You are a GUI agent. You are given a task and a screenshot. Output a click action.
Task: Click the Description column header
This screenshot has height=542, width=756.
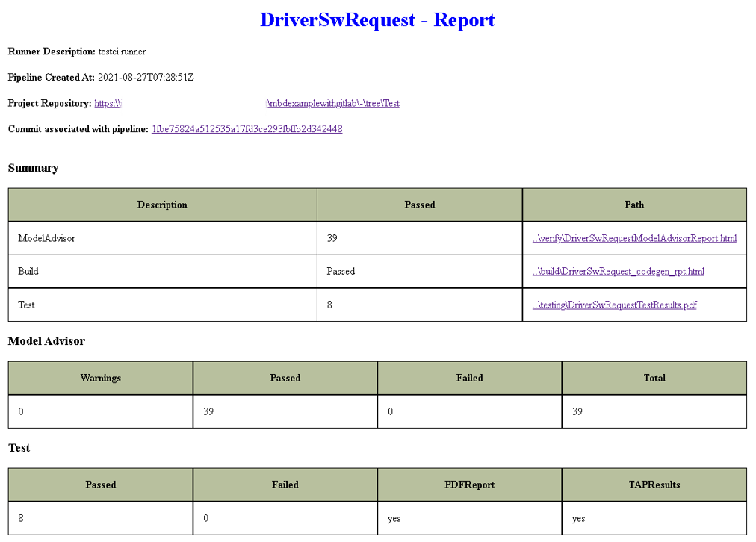[x=162, y=205]
